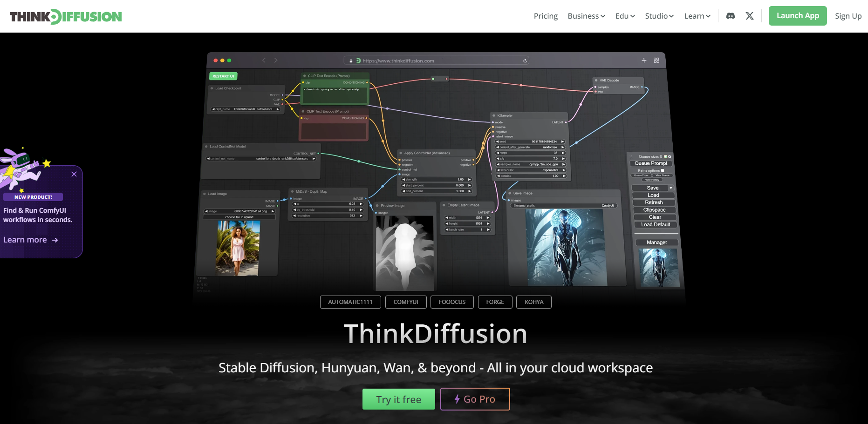The width and height of the screenshot is (868, 424).
Task: Select the AUTOMATIC1111 tab
Action: tap(350, 302)
